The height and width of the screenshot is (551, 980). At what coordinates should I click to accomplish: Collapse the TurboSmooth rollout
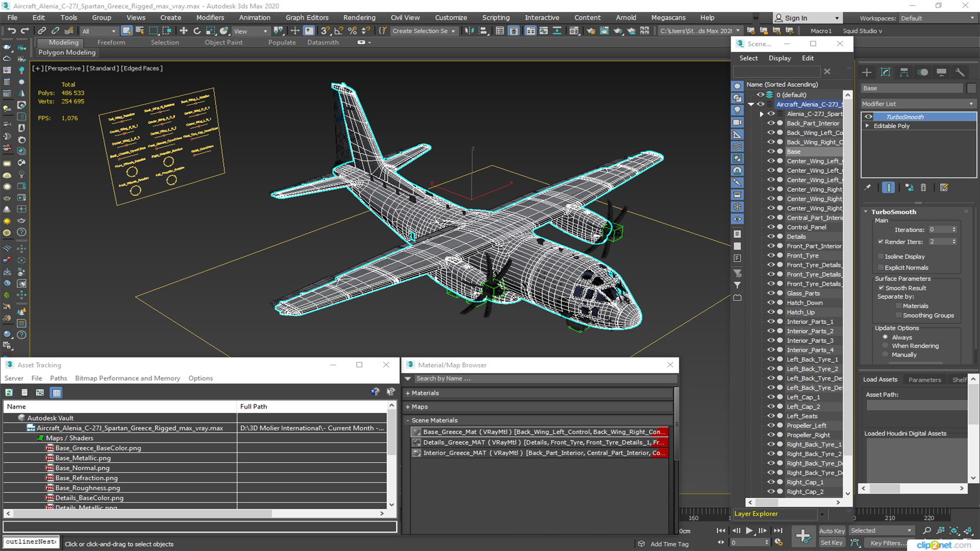pyautogui.click(x=866, y=212)
